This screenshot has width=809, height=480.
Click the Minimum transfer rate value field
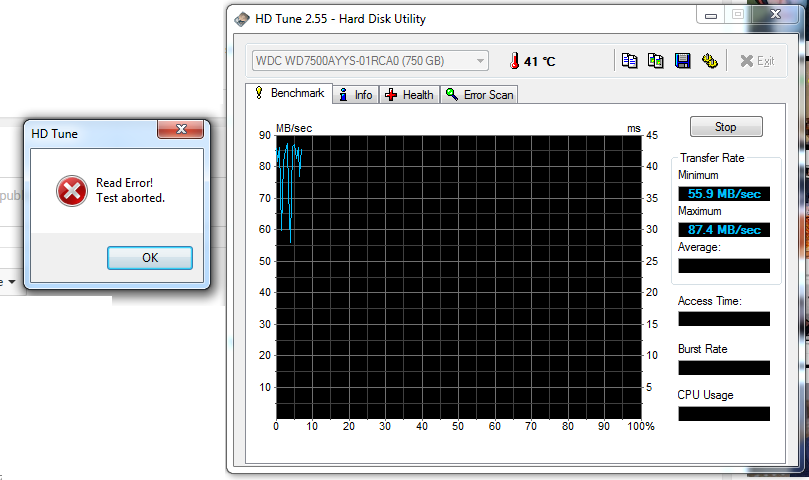pos(724,194)
